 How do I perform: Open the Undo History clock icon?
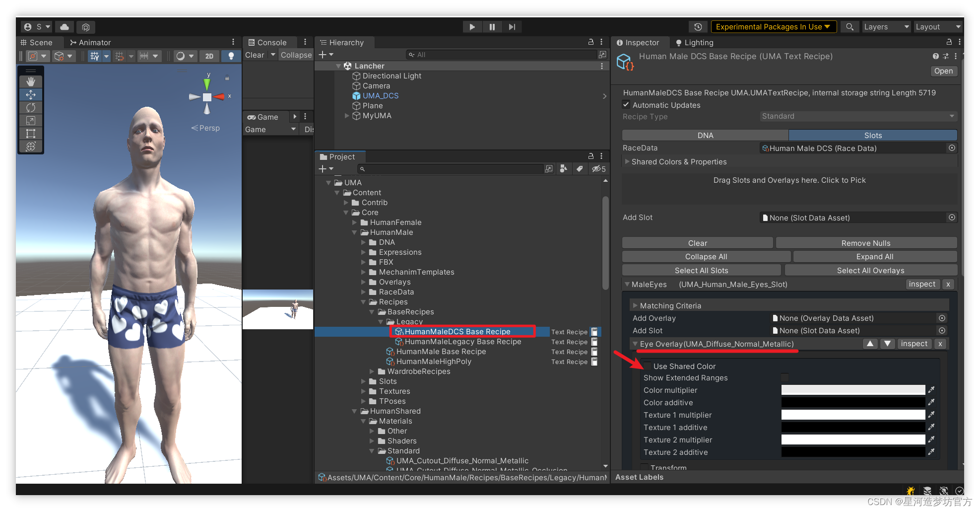click(698, 27)
